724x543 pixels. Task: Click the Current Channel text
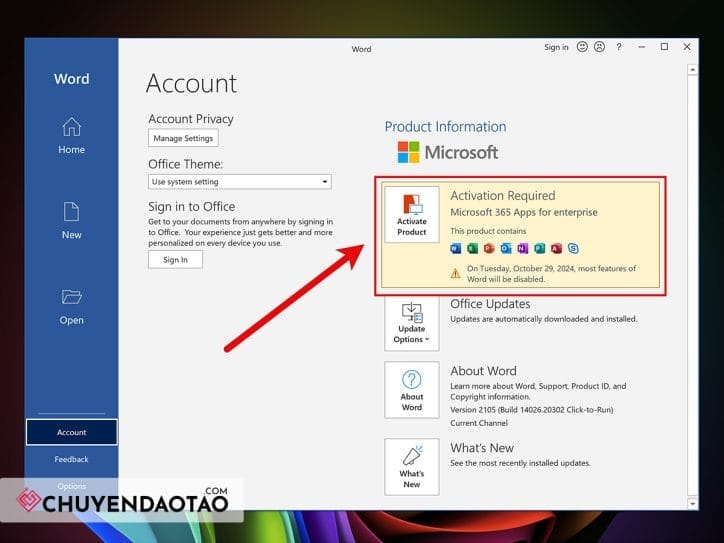(x=479, y=423)
